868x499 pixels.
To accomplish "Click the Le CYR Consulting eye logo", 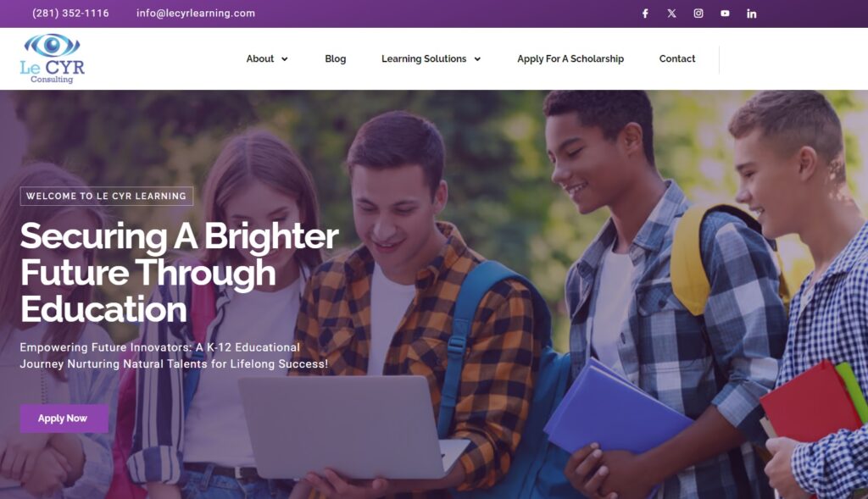I will [52, 58].
